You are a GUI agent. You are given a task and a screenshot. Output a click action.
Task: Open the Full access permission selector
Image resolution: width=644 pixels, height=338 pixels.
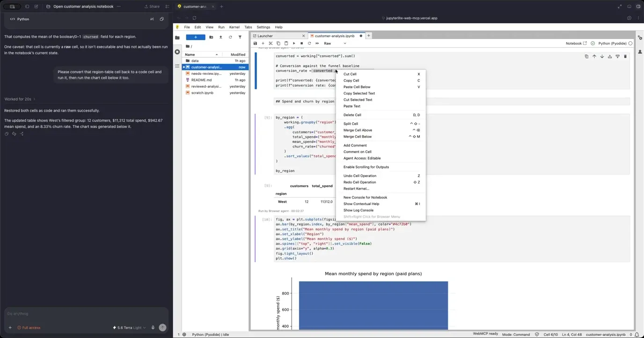29,328
